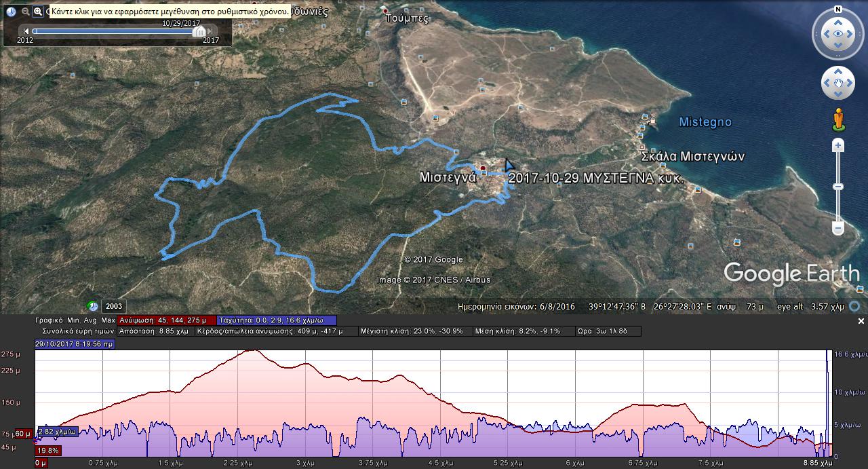Click the 2017-10-29 ΜΥΣΤΕΓΝΑ κυκ. track label
Viewport: 868px width, 469px height.
point(595,178)
